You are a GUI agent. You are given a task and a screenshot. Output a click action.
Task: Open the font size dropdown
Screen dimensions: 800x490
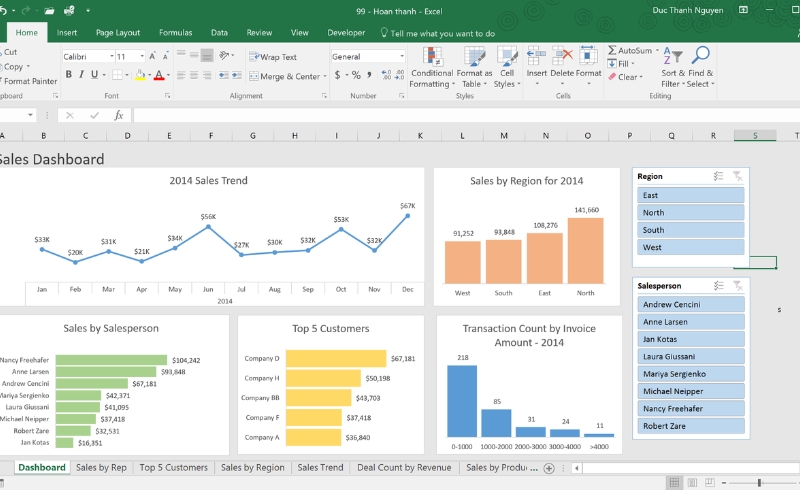pos(142,56)
